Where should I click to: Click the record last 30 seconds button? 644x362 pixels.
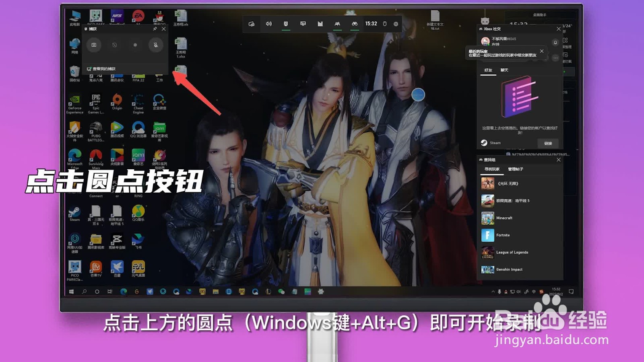[115, 45]
